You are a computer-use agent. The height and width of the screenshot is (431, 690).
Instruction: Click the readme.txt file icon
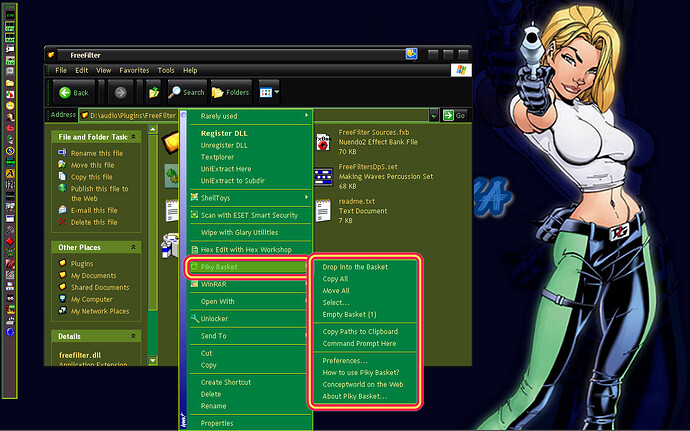pos(323,209)
